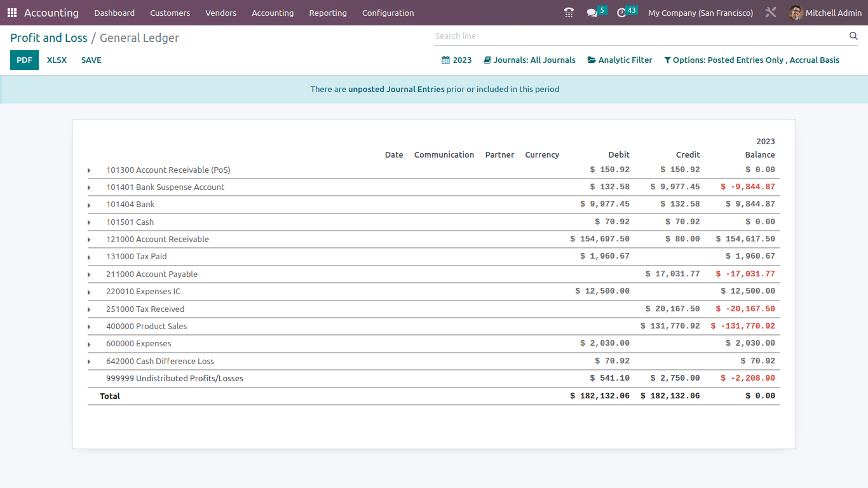Open Options: Posted Entries Only filter
Image resolution: width=868 pixels, height=488 pixels.
click(752, 60)
